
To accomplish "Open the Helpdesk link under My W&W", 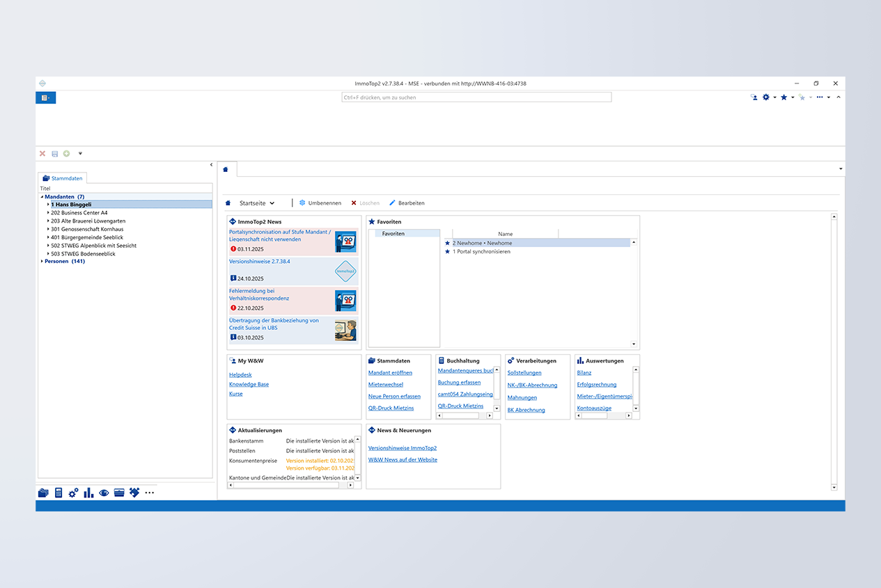I will pyautogui.click(x=240, y=374).
